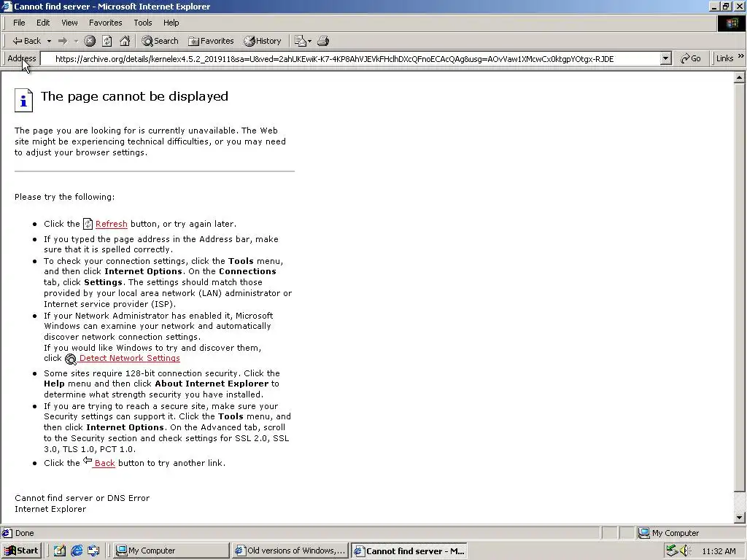Screen dimensions: 747x560
Task: Open the View menu
Action: point(69,23)
